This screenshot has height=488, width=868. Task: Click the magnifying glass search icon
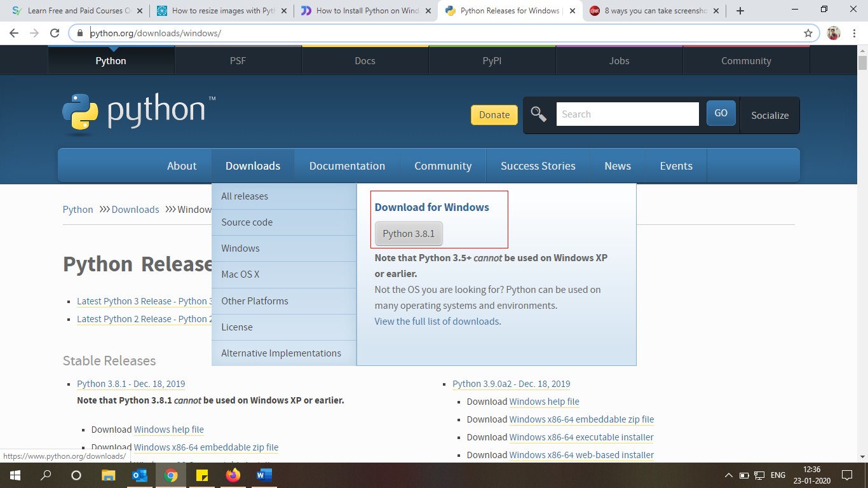(539, 114)
